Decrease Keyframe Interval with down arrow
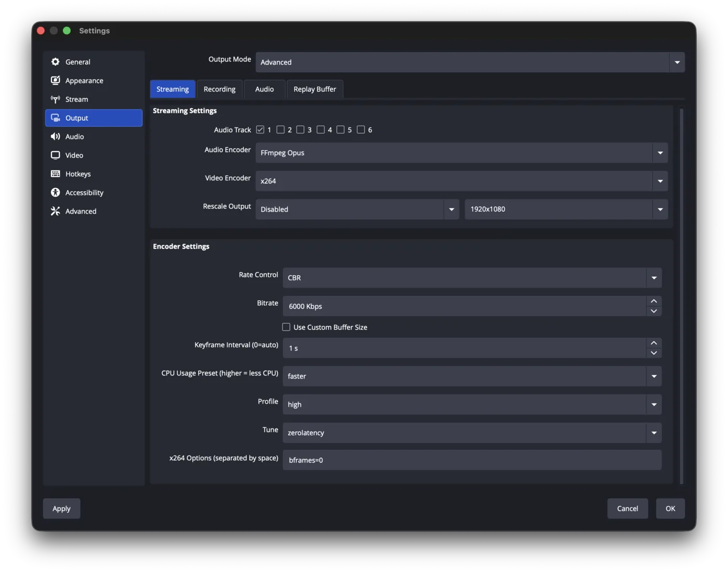This screenshot has width=728, height=573. click(654, 353)
